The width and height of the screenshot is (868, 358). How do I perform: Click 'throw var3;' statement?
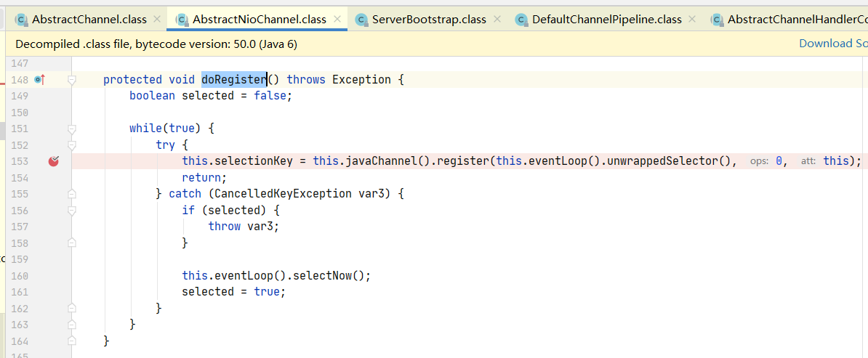tap(244, 227)
